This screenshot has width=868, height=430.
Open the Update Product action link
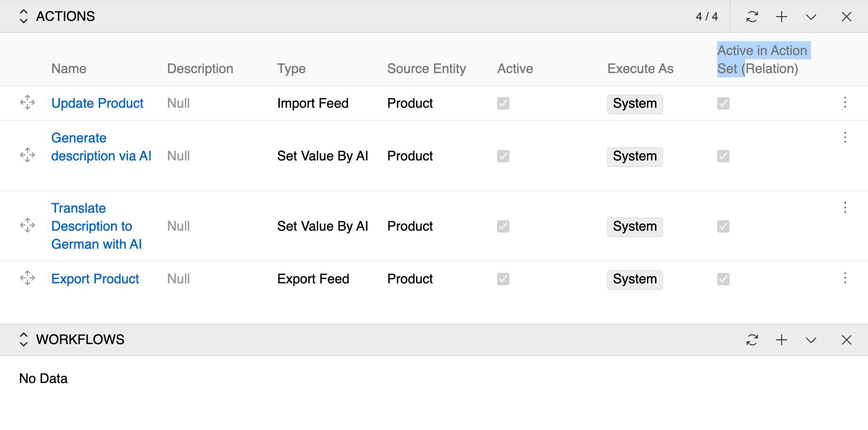tap(97, 103)
